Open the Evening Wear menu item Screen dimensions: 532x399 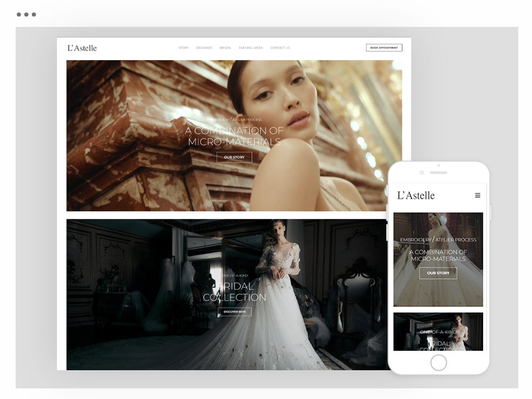point(251,48)
